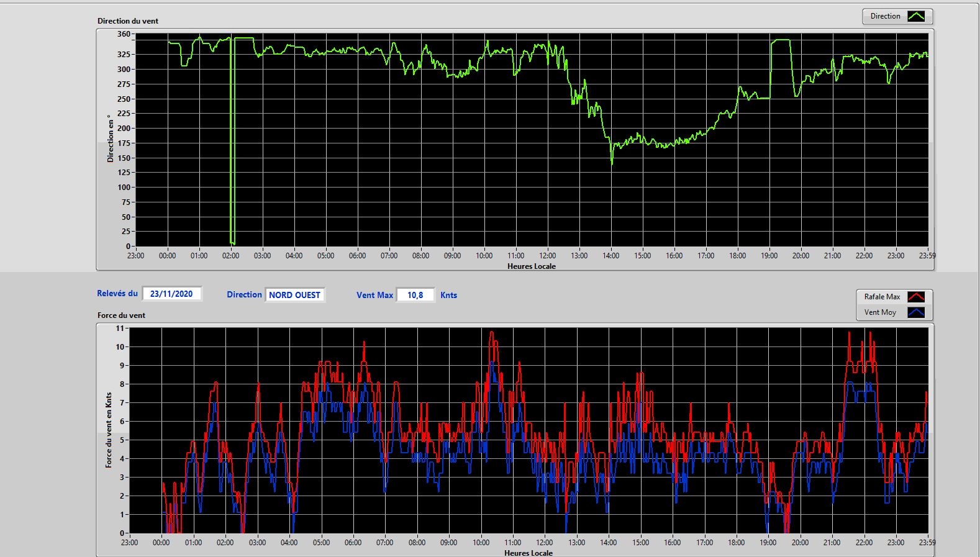The height and width of the screenshot is (557, 980).
Task: Click the Vent Max label
Action: tap(374, 295)
